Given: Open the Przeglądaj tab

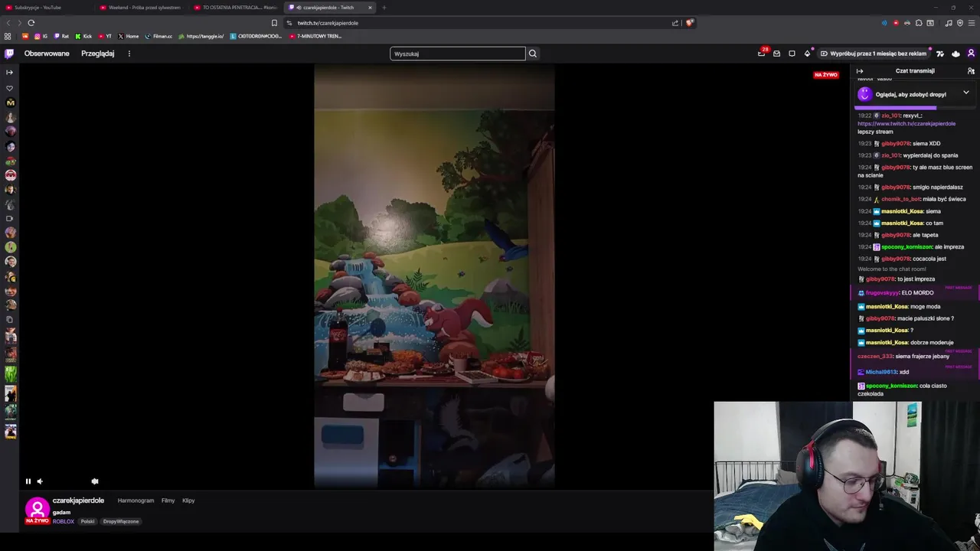Looking at the screenshot, I should pos(98,54).
